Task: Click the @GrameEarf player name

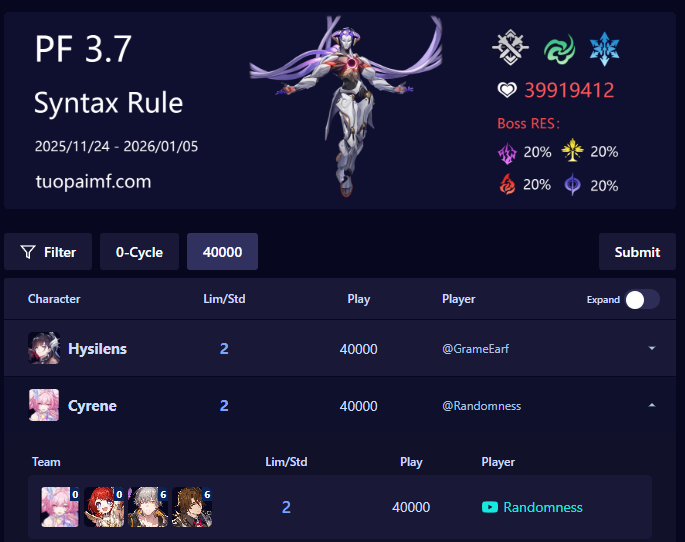Action: pos(475,349)
